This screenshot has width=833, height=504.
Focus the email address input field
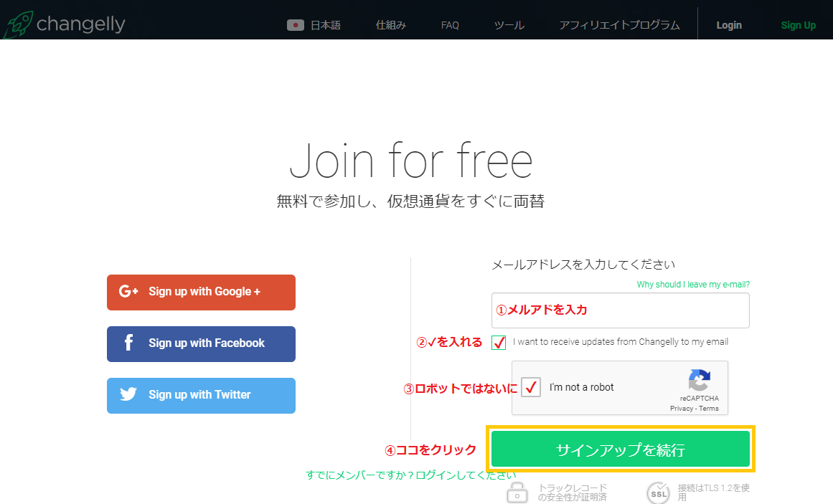tap(620, 310)
